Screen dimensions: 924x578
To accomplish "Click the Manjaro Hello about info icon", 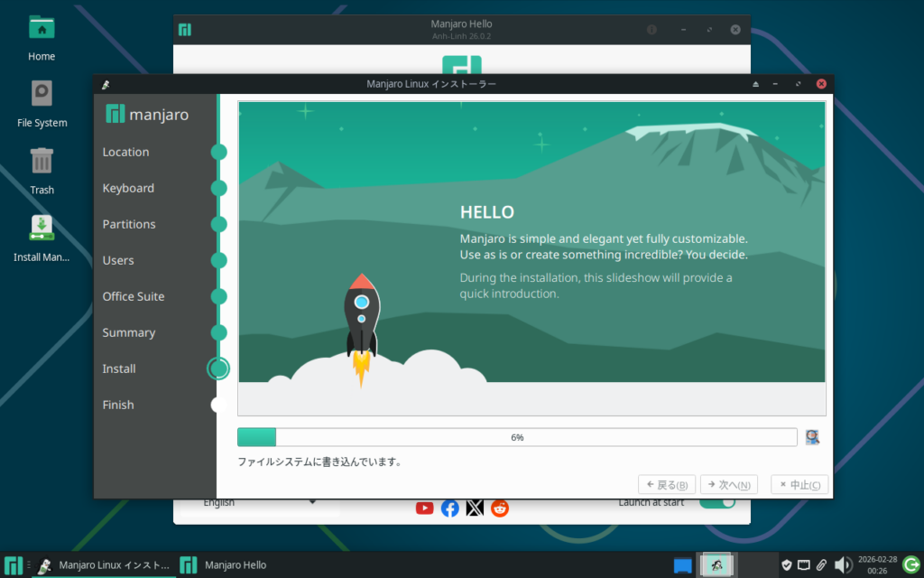I will coord(651,30).
